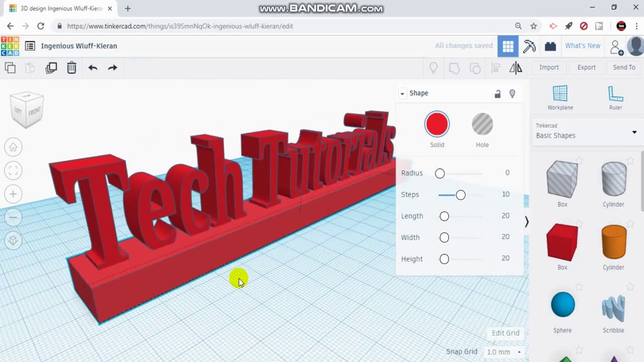644x362 pixels.
Task: Pick the blue Sphere shape
Action: (562, 305)
